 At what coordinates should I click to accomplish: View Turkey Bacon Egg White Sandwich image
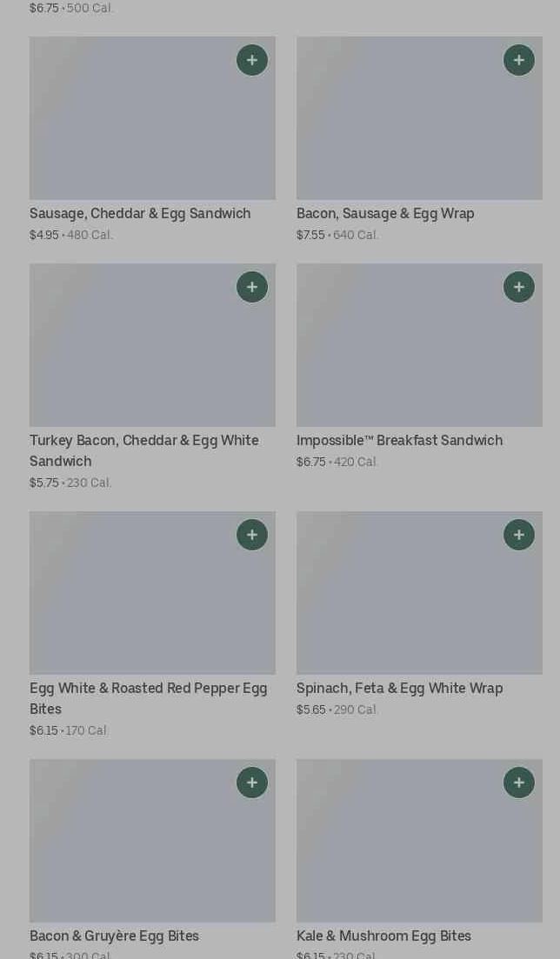(x=152, y=345)
